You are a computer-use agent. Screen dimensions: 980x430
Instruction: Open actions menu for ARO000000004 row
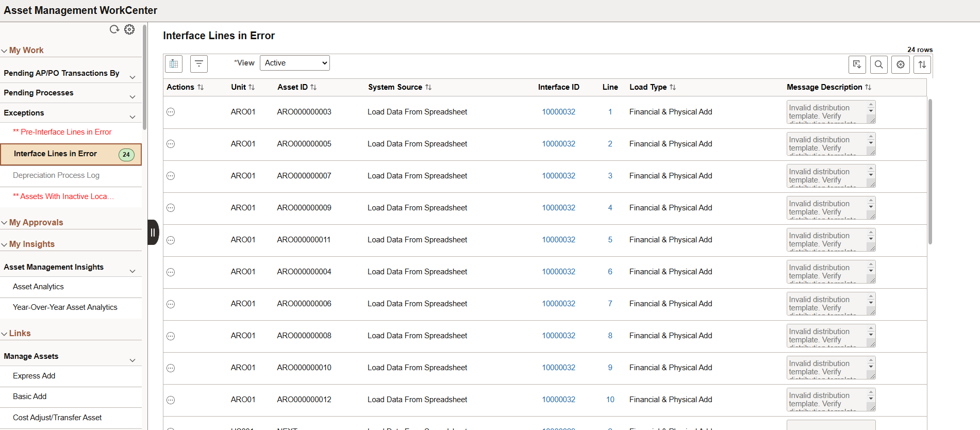pos(171,272)
